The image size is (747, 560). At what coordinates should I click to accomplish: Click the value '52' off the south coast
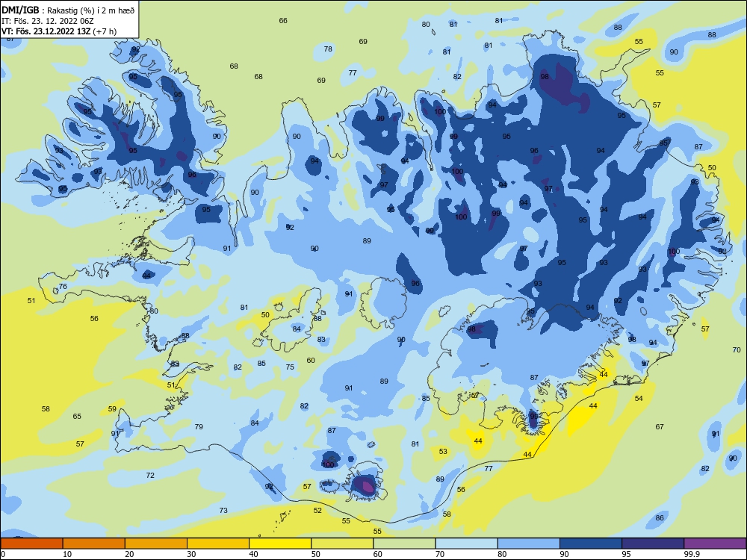coord(317,510)
